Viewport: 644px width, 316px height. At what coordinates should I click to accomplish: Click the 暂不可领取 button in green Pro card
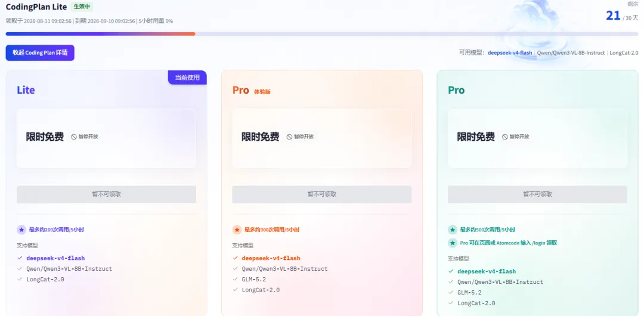pyautogui.click(x=538, y=194)
